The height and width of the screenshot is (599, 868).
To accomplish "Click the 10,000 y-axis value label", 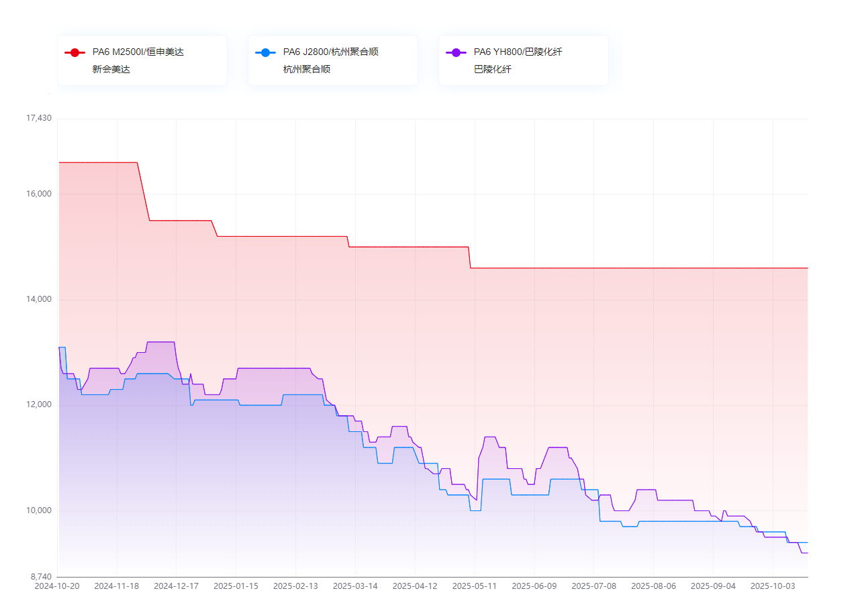I will coord(38,510).
